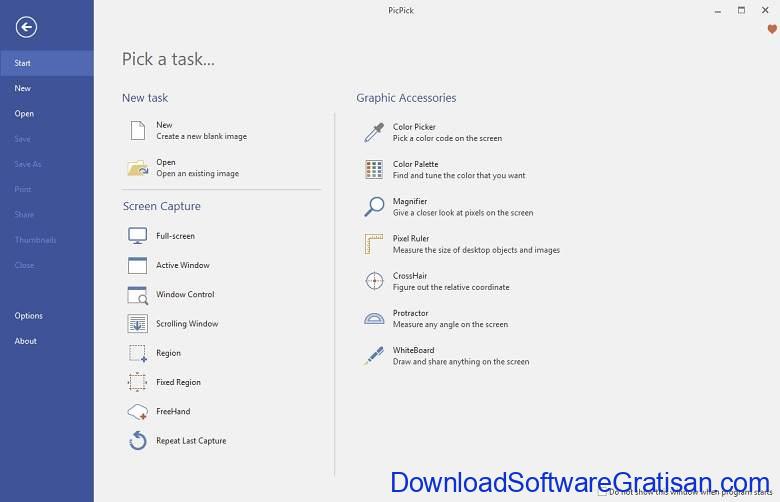Click 'Find and tune the color that you want'
The height and width of the screenshot is (502, 780).
coord(459,176)
